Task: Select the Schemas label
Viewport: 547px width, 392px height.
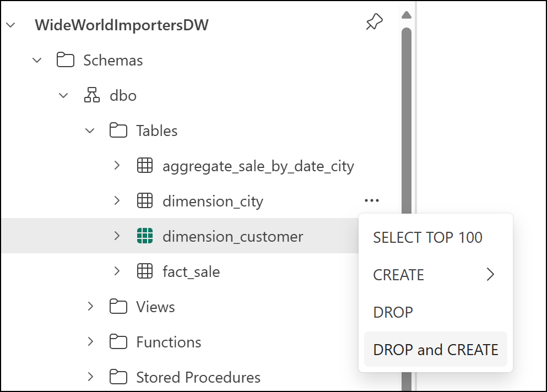Action: pyautogui.click(x=113, y=61)
